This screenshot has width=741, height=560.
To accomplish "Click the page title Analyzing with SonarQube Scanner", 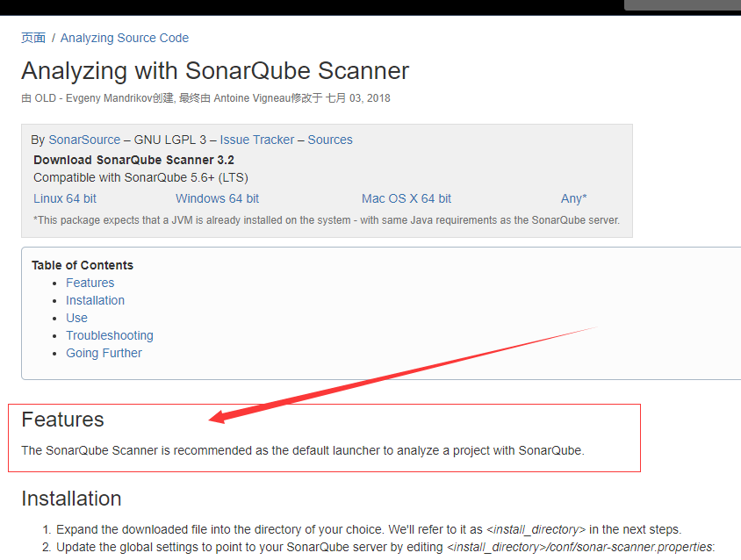I will (215, 71).
